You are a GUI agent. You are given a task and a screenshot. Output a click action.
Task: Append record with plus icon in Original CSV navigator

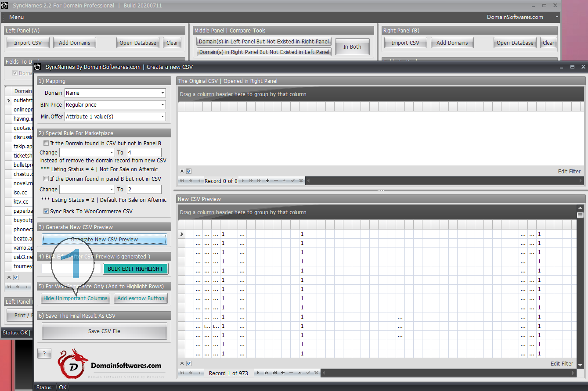(267, 181)
